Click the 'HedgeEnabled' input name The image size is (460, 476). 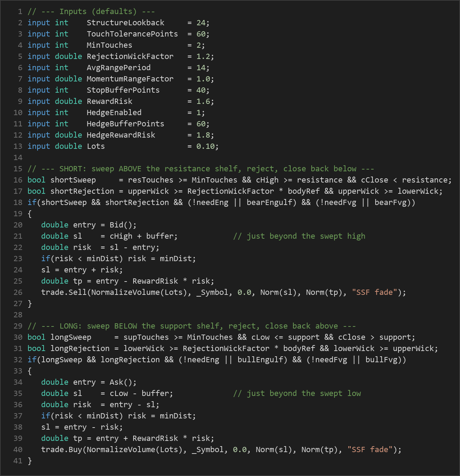(114, 113)
